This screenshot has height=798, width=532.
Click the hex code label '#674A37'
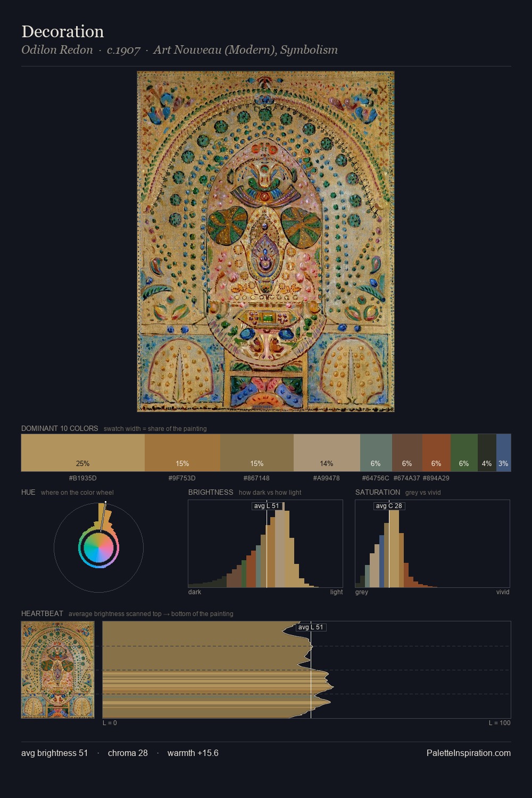click(x=407, y=478)
